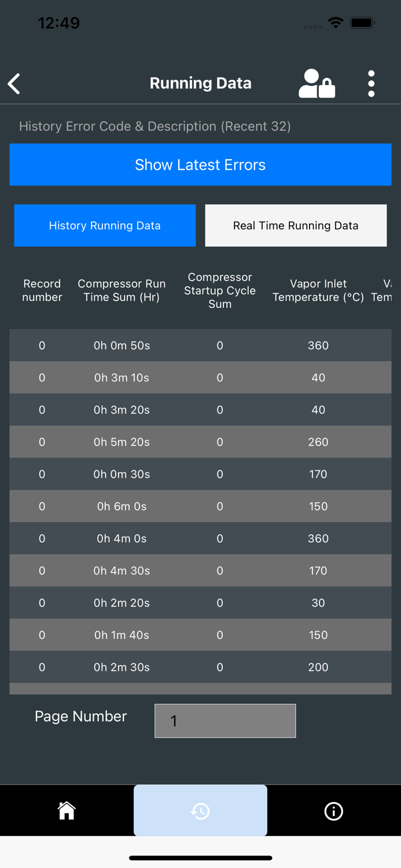Click the battery status icon
The height and width of the screenshot is (868, 401).
pyautogui.click(x=363, y=23)
